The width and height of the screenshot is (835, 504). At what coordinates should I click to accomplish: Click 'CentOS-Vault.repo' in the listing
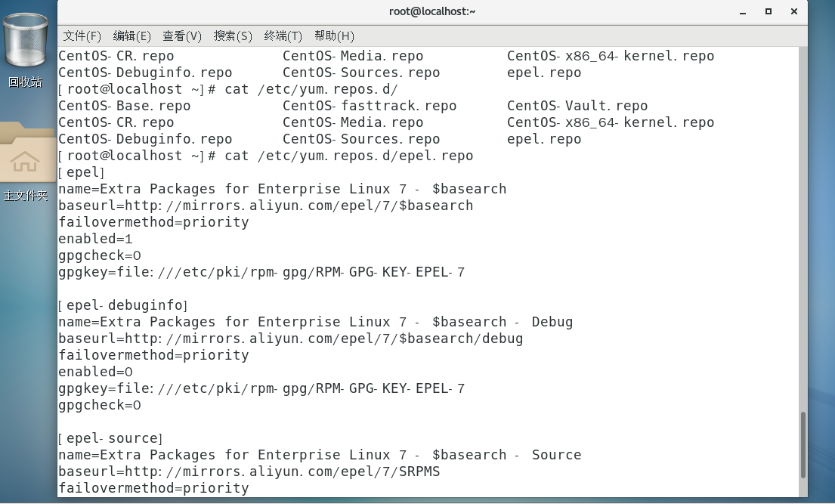point(577,106)
